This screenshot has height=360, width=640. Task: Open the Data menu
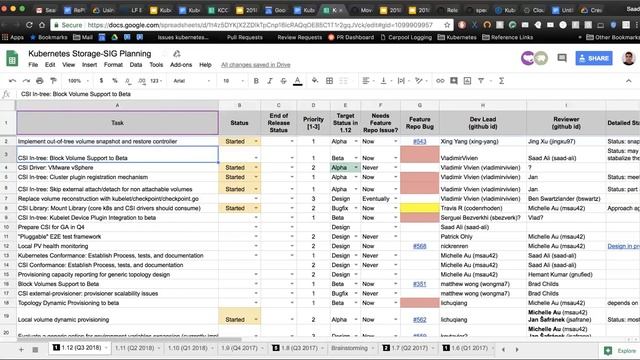pos(136,64)
